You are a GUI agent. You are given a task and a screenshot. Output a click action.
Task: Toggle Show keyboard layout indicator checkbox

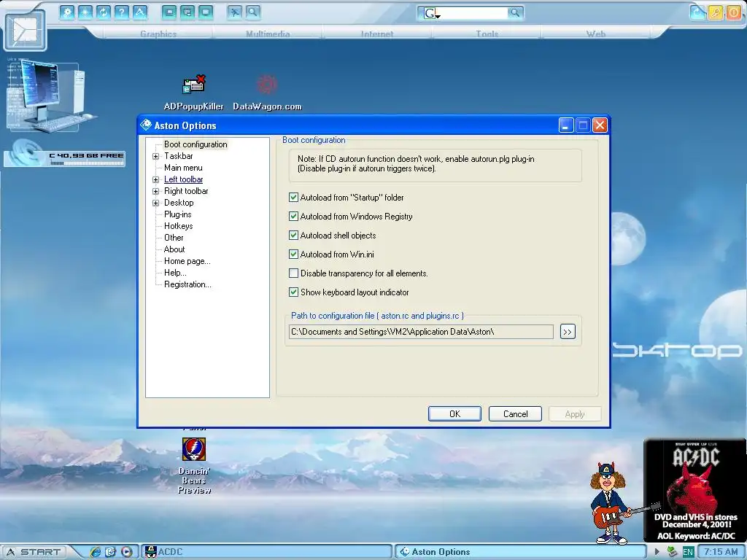tap(293, 292)
